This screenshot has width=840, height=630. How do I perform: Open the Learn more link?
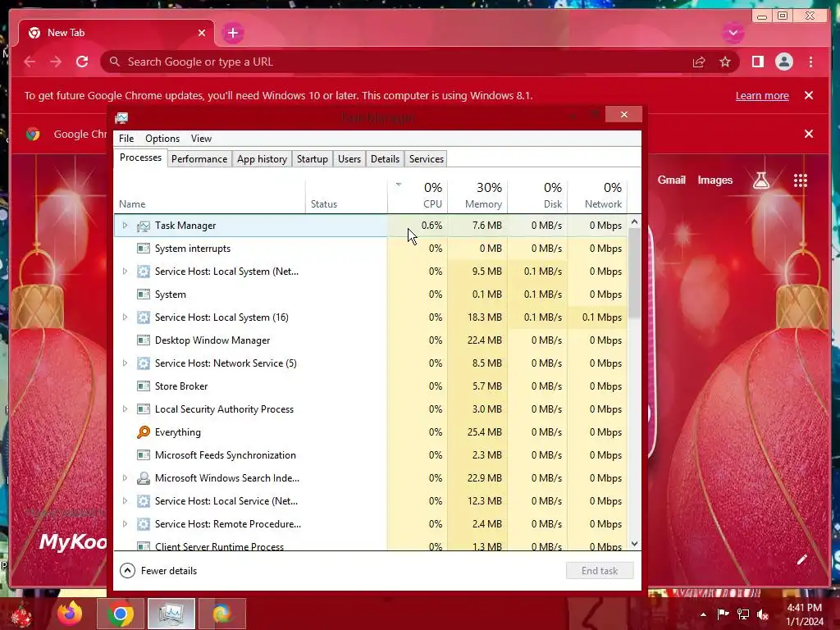(762, 96)
